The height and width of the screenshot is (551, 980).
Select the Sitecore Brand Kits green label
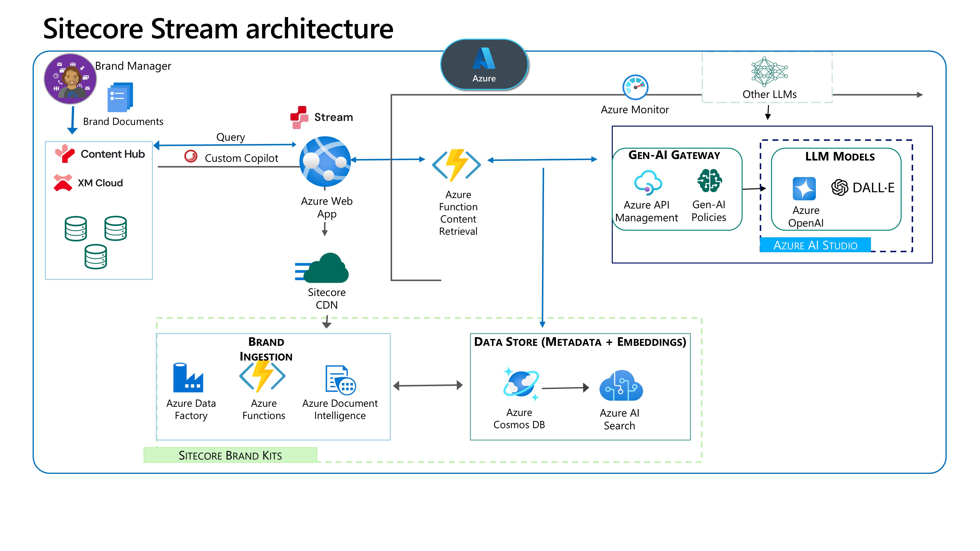pos(230,455)
